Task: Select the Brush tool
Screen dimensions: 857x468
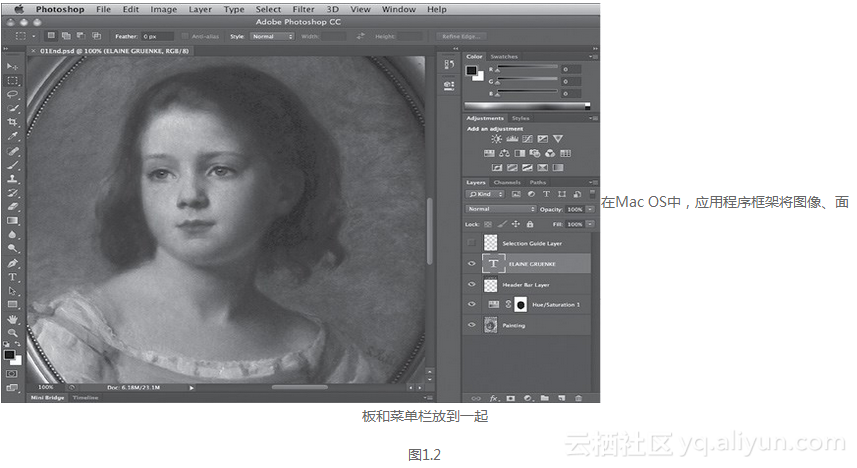Action: [12, 165]
